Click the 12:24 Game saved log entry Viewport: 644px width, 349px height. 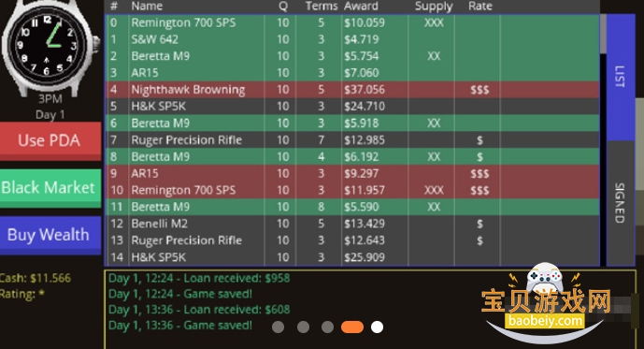tap(179, 294)
